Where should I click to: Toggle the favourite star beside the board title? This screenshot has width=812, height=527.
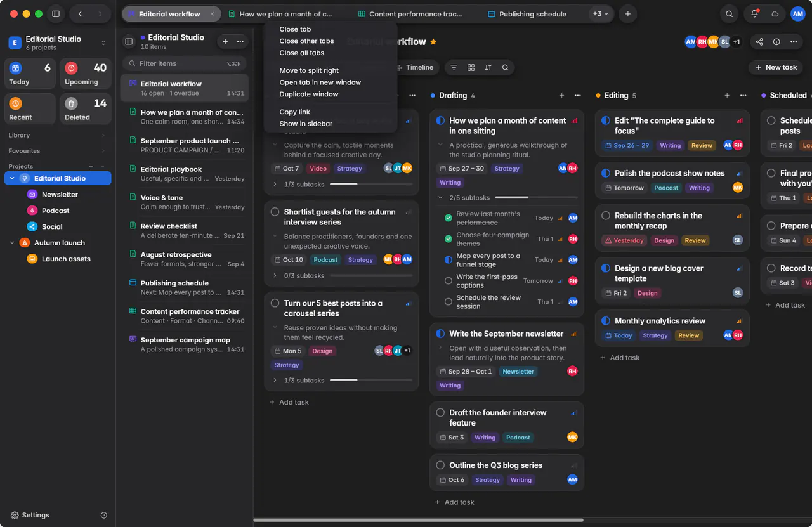coord(433,42)
